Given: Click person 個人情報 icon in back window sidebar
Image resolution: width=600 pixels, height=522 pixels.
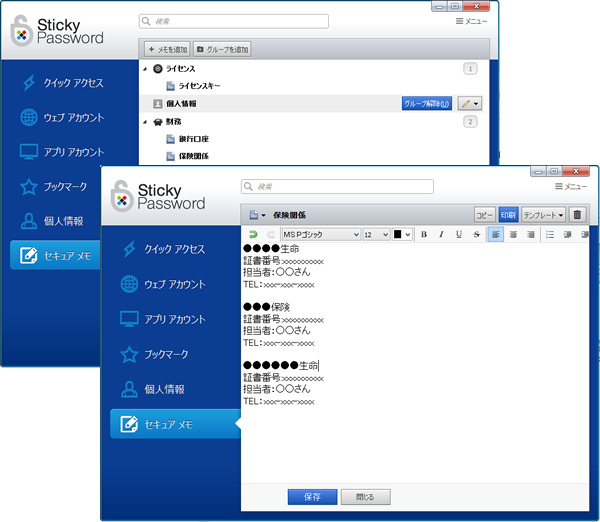Looking at the screenshot, I should pyautogui.click(x=29, y=221).
